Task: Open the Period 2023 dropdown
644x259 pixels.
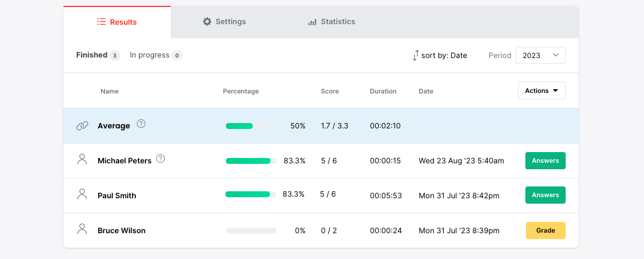Action: tap(540, 55)
